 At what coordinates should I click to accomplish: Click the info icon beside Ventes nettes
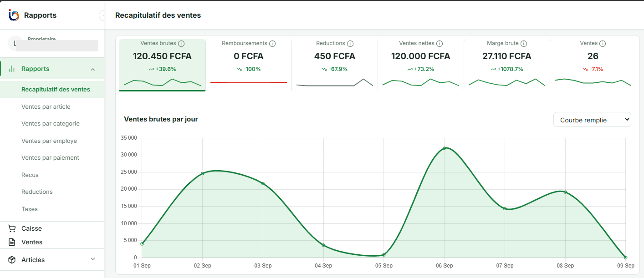click(x=440, y=44)
